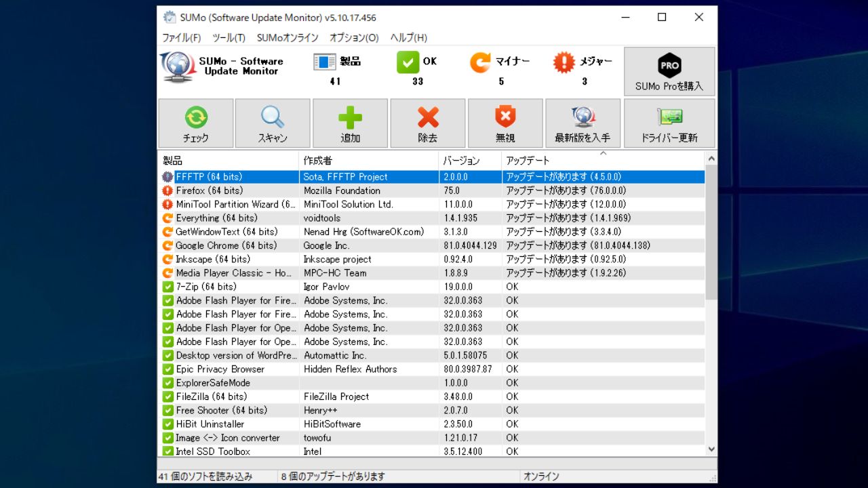Screen dimensions: 868x488
Task: Click the vertical scrollbar thumb
Action: 711,232
